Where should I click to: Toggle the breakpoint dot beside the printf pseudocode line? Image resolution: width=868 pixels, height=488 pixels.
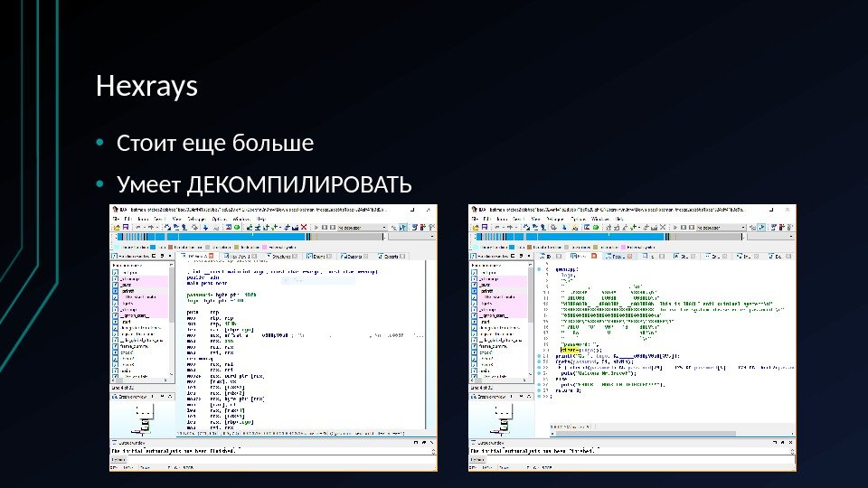[539, 356]
